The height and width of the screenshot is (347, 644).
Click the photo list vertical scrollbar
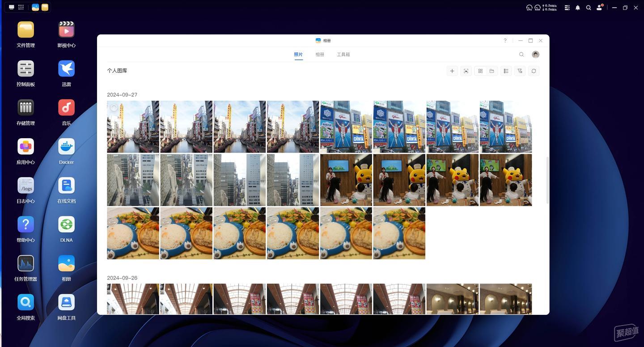coord(547,181)
